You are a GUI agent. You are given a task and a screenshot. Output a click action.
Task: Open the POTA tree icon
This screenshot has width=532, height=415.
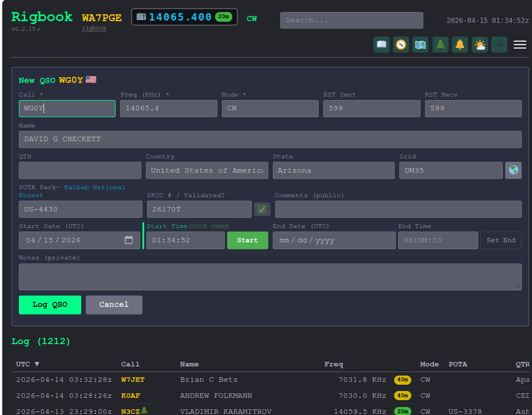click(x=440, y=45)
